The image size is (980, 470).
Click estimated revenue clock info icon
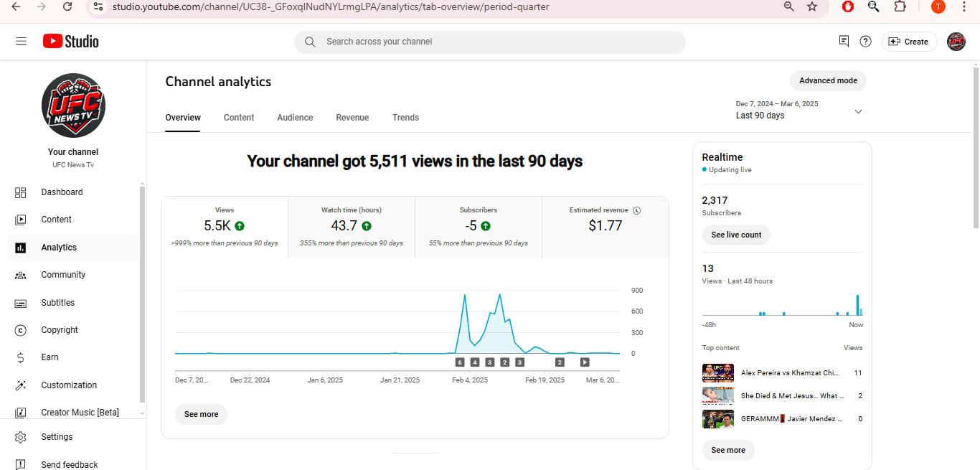pos(637,210)
